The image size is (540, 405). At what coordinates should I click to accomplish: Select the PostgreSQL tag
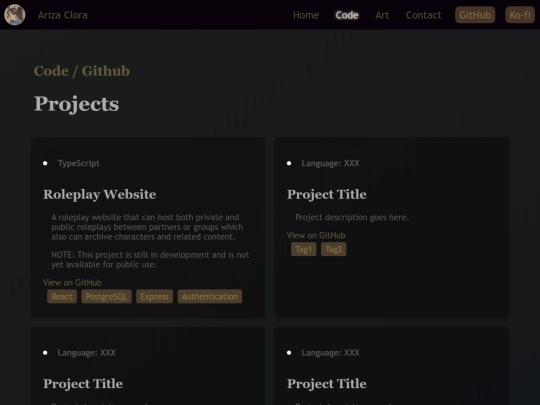[x=106, y=297]
